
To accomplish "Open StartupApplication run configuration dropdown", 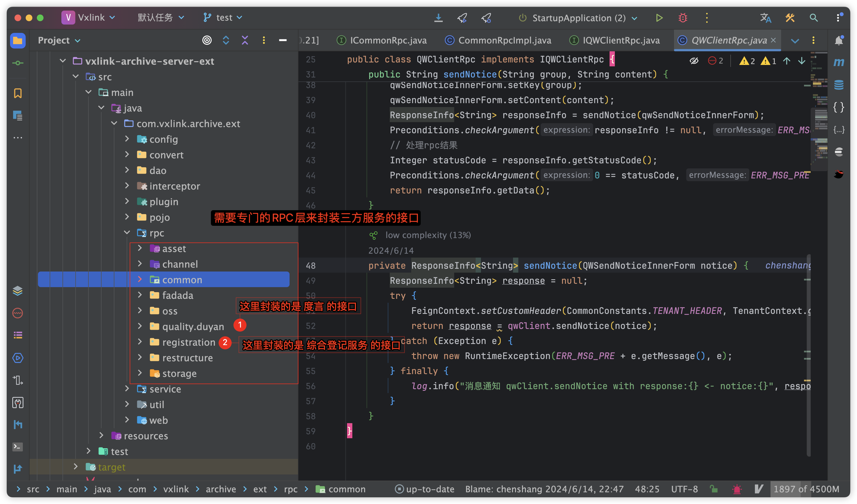I will tap(578, 18).
